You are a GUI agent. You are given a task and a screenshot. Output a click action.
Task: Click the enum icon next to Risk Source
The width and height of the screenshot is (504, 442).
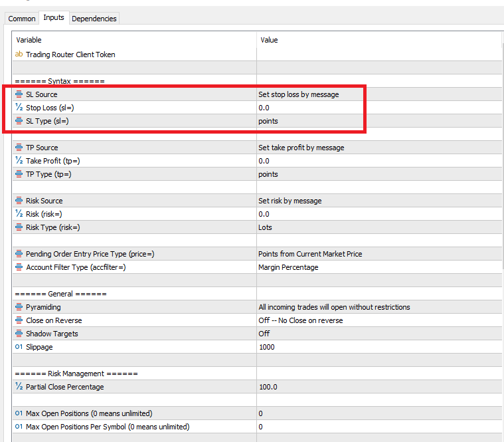(x=19, y=201)
